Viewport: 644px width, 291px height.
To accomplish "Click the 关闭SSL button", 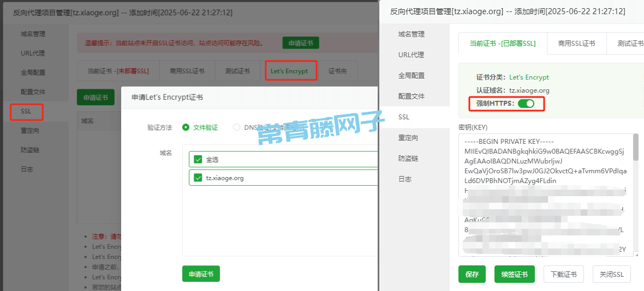I will point(612,274).
